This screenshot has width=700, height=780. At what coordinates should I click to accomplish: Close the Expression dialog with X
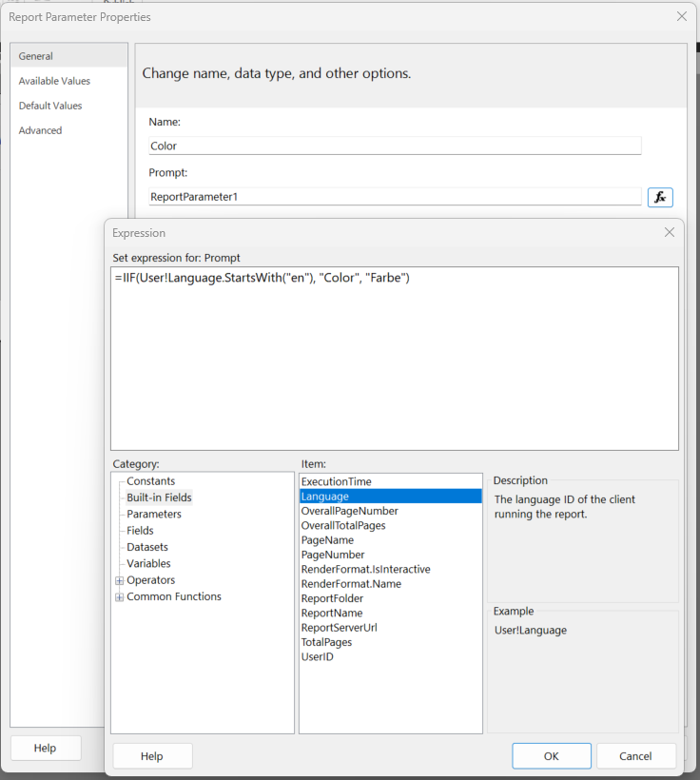670,232
